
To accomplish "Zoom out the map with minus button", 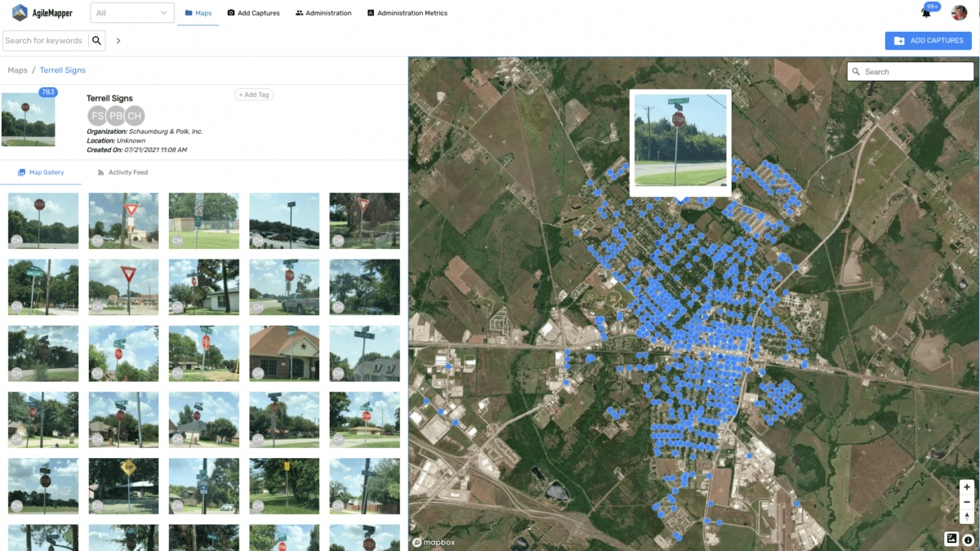I will click(967, 501).
